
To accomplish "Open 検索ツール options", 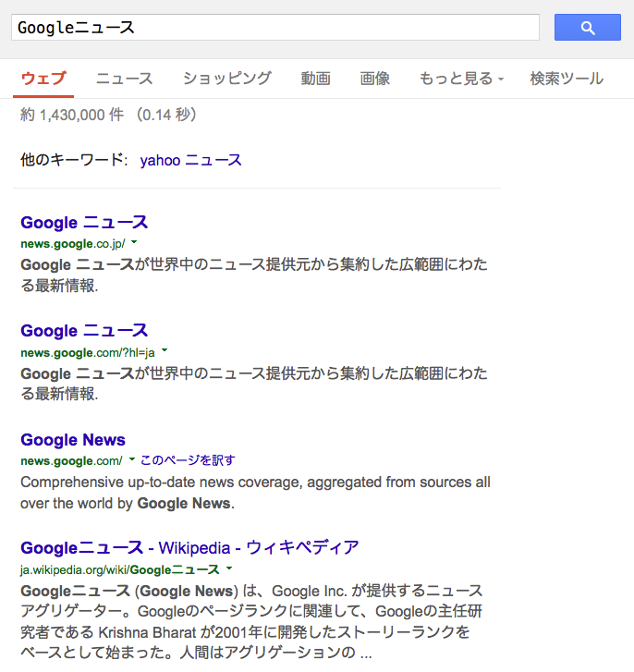I will pyautogui.click(x=567, y=79).
